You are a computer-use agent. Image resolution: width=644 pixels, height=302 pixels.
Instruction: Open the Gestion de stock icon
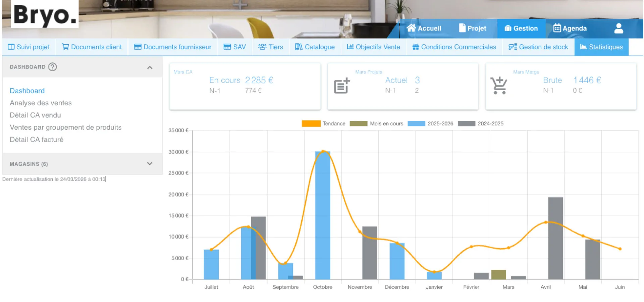[512, 47]
